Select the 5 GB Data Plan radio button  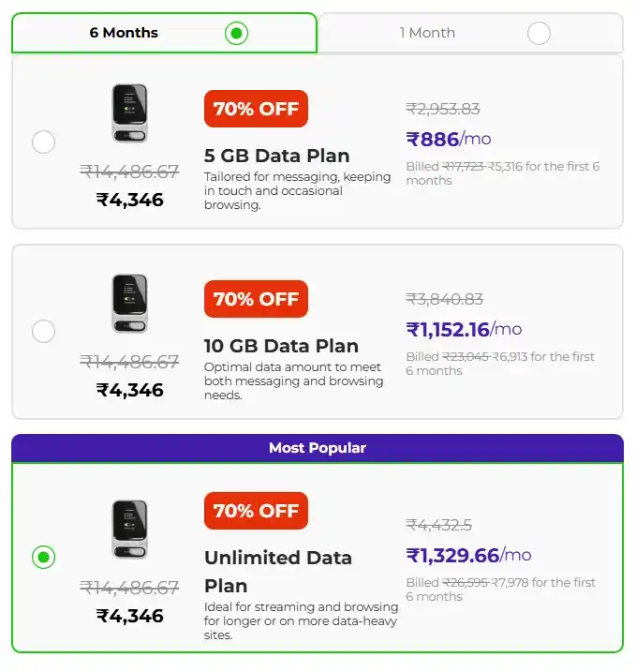pyautogui.click(x=43, y=142)
